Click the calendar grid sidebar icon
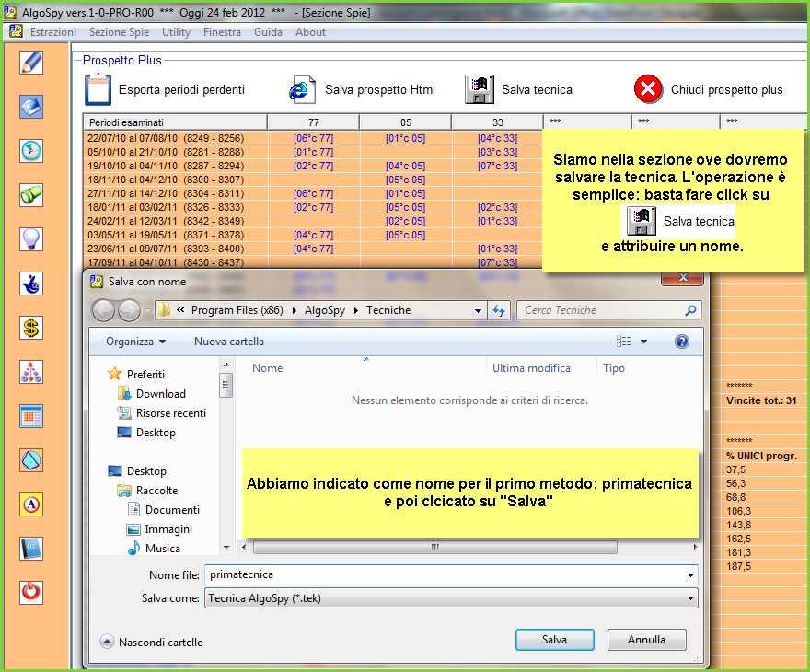Image resolution: width=810 pixels, height=672 pixels. point(31,416)
